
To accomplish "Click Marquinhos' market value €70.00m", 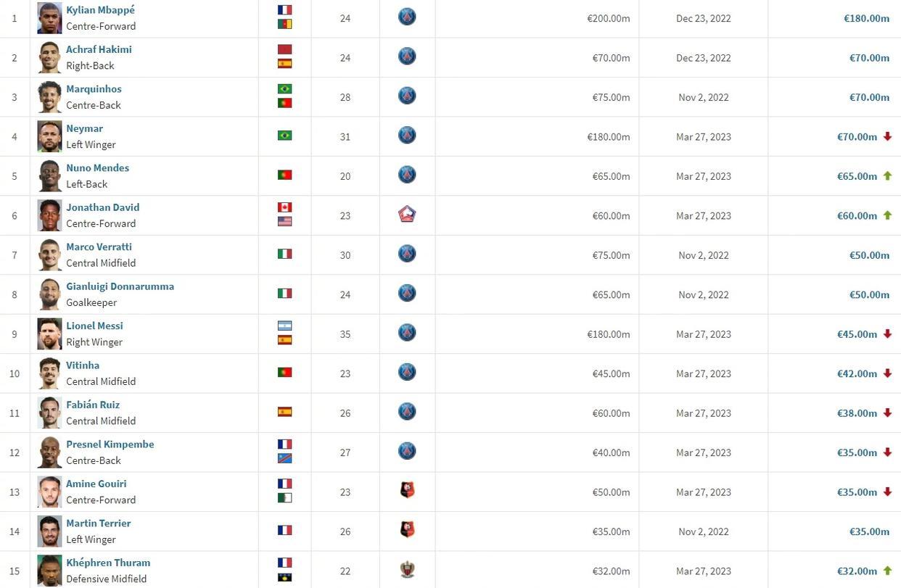I will pyautogui.click(x=869, y=97).
